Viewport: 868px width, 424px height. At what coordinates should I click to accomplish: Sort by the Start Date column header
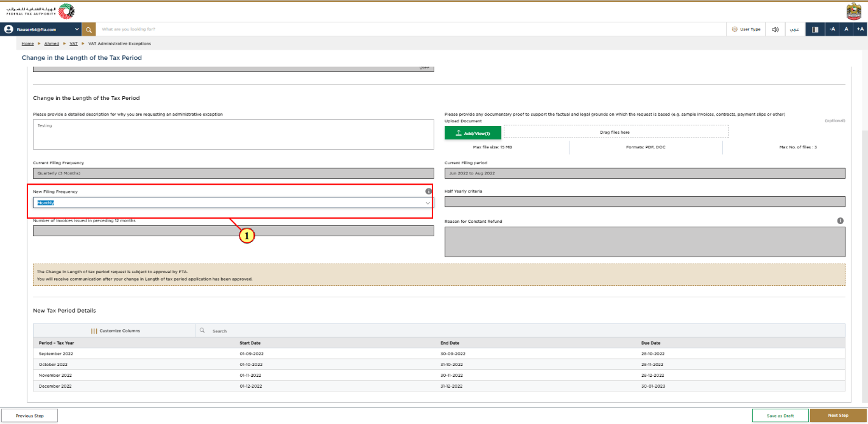coord(250,343)
